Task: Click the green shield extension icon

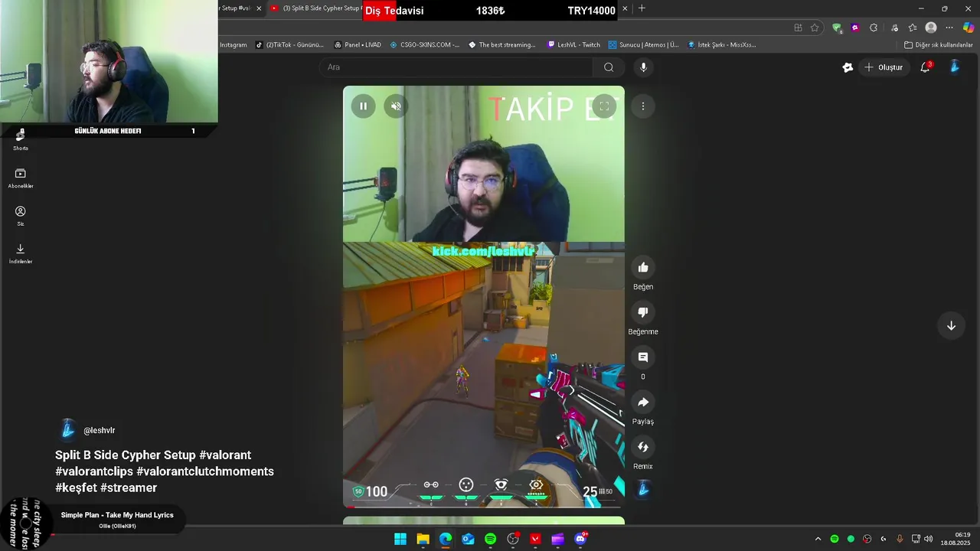Action: click(x=837, y=28)
